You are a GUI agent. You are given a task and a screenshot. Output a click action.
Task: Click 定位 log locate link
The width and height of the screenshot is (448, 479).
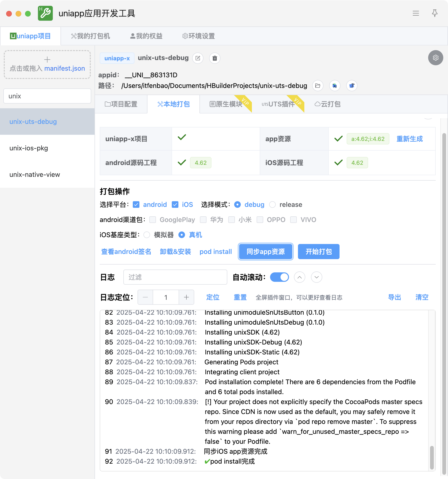(x=213, y=297)
